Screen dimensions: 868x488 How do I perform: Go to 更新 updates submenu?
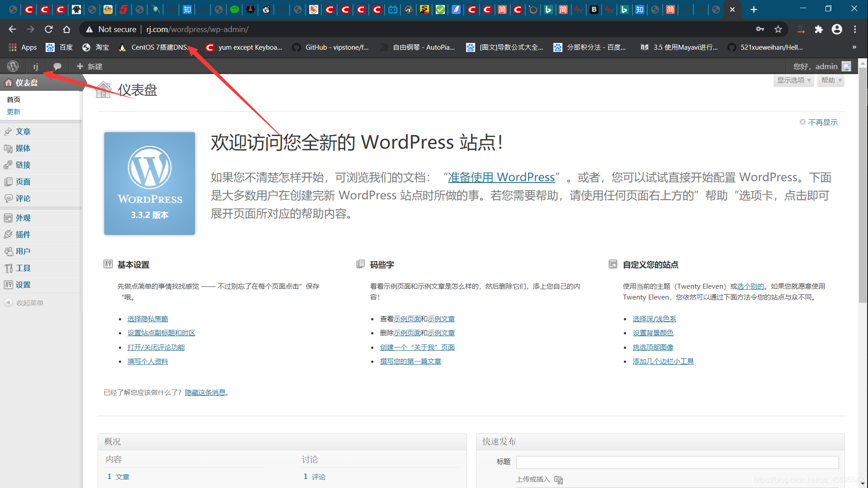[14, 112]
